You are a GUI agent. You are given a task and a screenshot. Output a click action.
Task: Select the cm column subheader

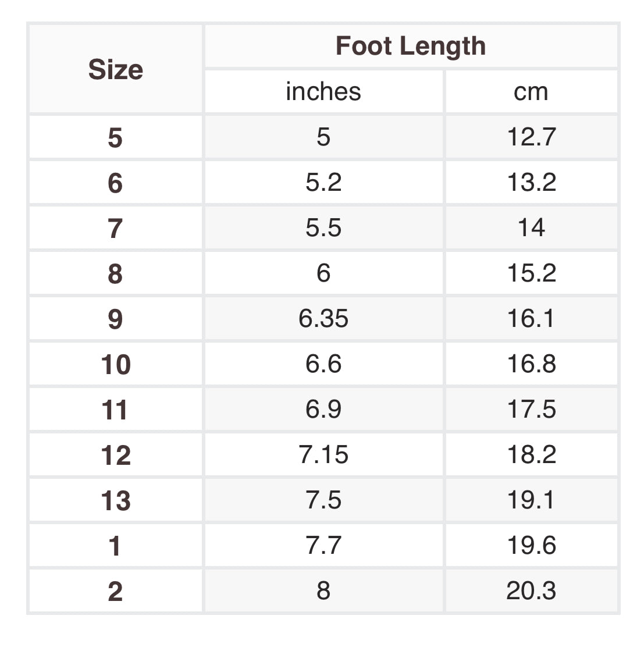pyautogui.click(x=531, y=92)
